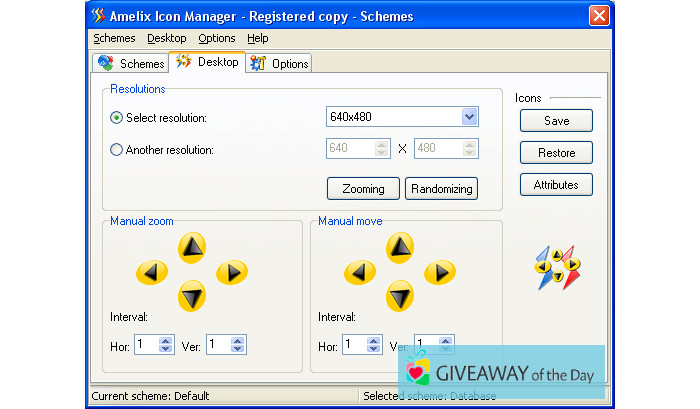Increase Manual move Hor interval

pos(374,341)
